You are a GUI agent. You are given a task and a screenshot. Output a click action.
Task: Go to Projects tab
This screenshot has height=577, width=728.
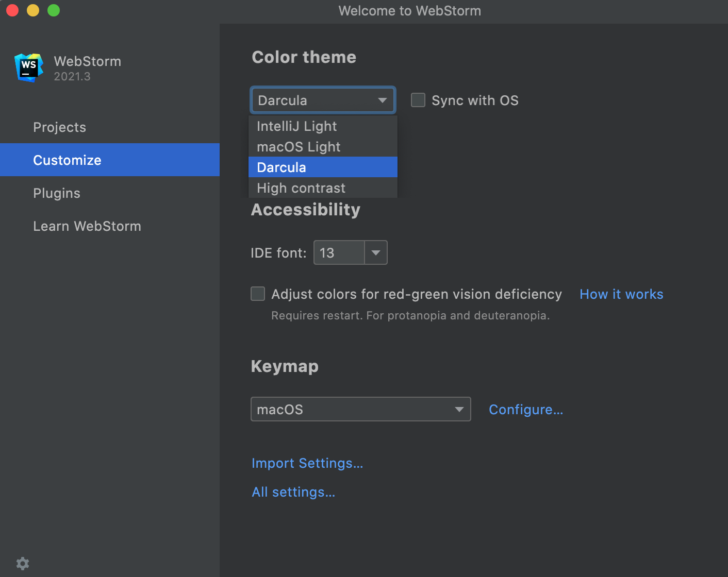pyautogui.click(x=110, y=127)
